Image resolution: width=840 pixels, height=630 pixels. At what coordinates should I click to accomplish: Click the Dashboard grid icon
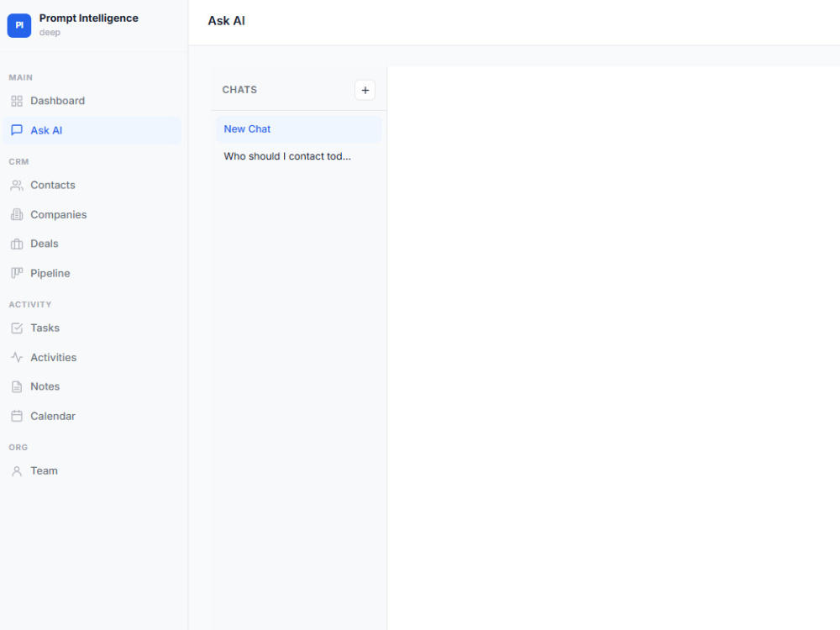17,101
